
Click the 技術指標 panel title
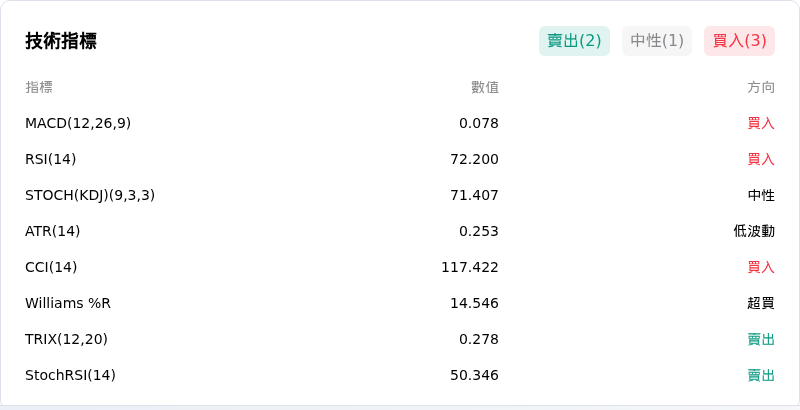coord(61,41)
